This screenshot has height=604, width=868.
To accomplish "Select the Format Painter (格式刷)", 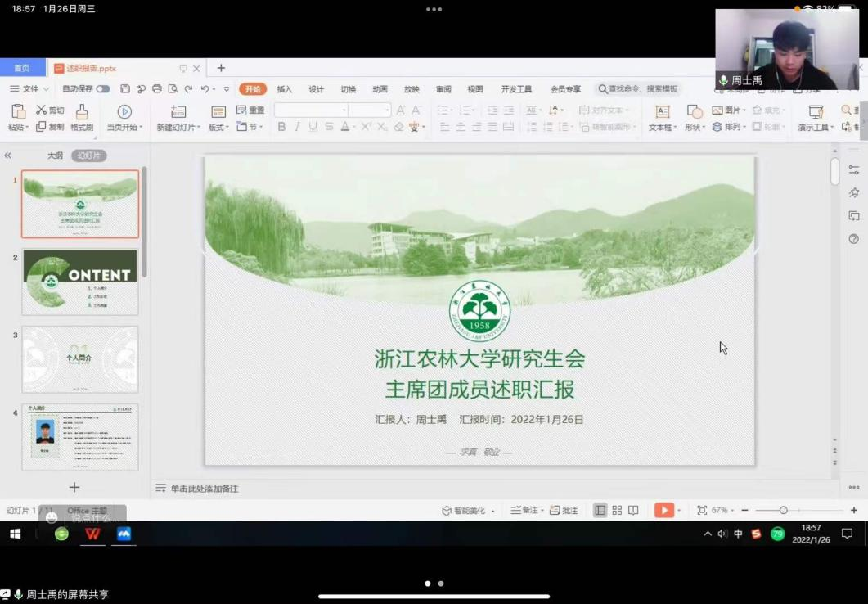I will click(82, 117).
